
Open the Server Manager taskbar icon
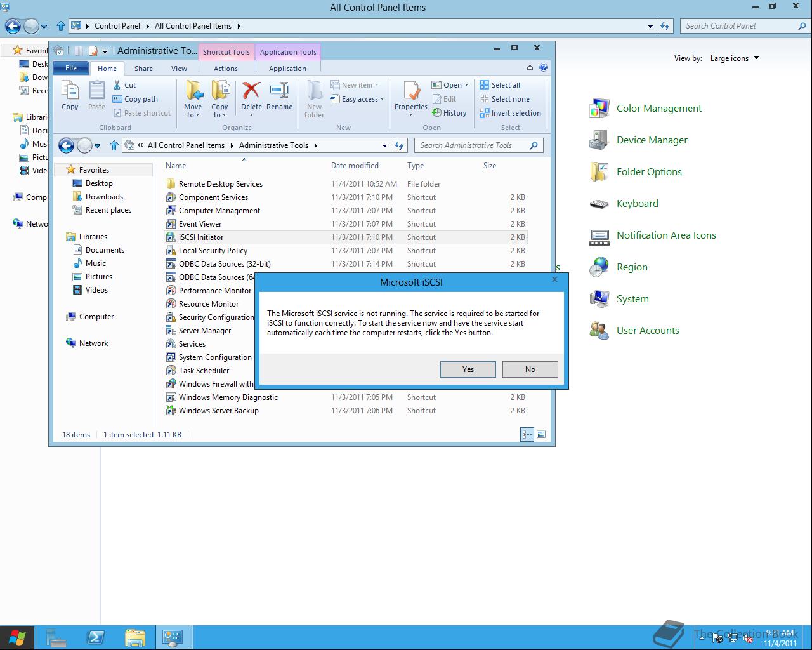coord(56,637)
